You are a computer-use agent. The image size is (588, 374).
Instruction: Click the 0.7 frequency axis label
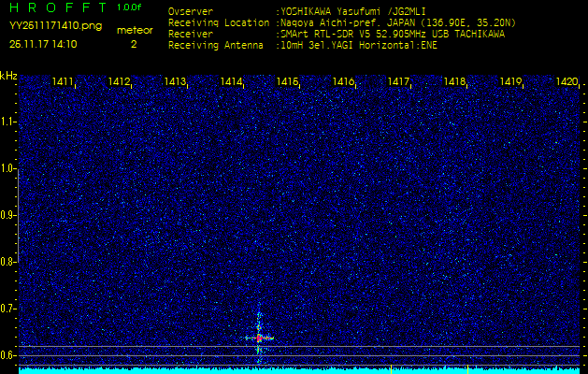[x=8, y=309]
